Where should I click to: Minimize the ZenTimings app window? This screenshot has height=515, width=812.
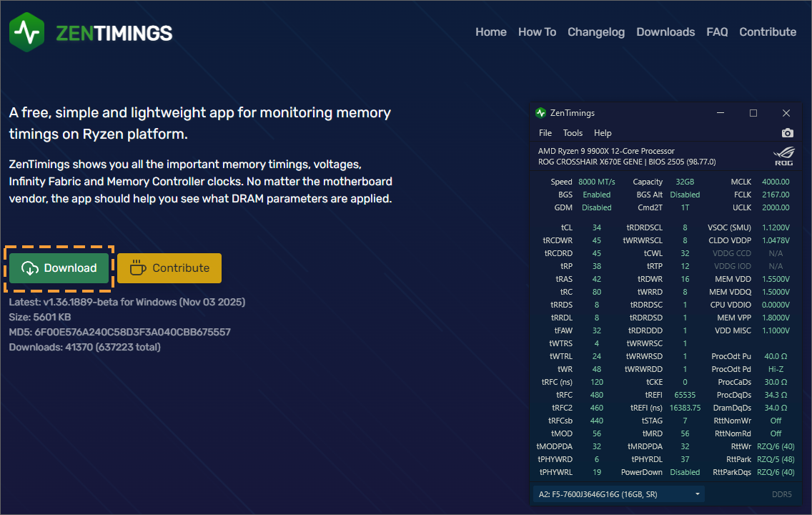click(x=721, y=113)
